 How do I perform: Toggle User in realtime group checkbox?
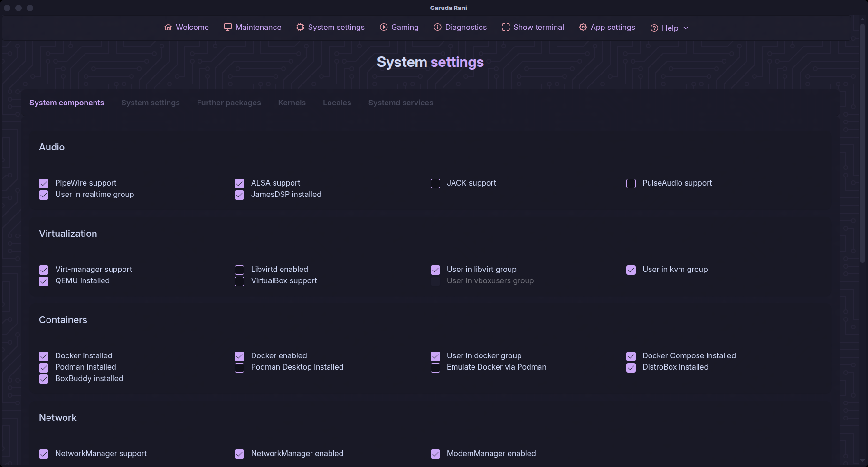click(x=44, y=195)
